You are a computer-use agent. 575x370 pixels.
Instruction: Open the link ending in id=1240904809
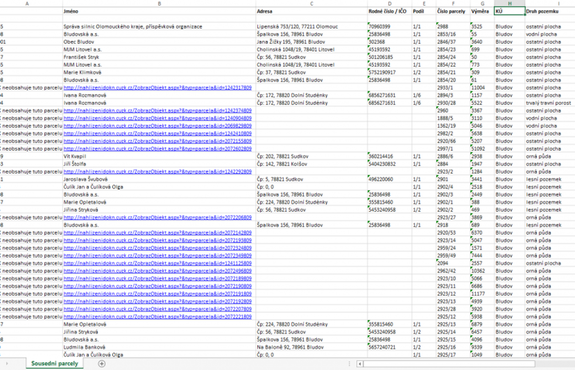click(x=158, y=118)
